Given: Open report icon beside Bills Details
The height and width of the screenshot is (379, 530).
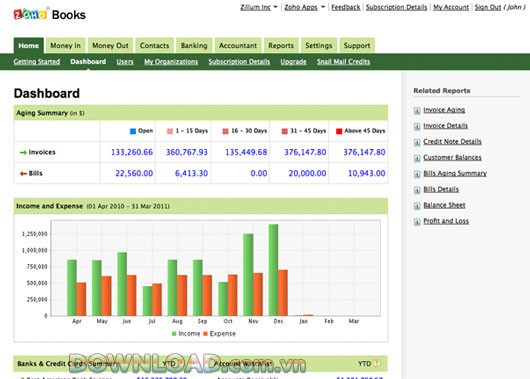Looking at the screenshot, I should pyautogui.click(x=417, y=190).
